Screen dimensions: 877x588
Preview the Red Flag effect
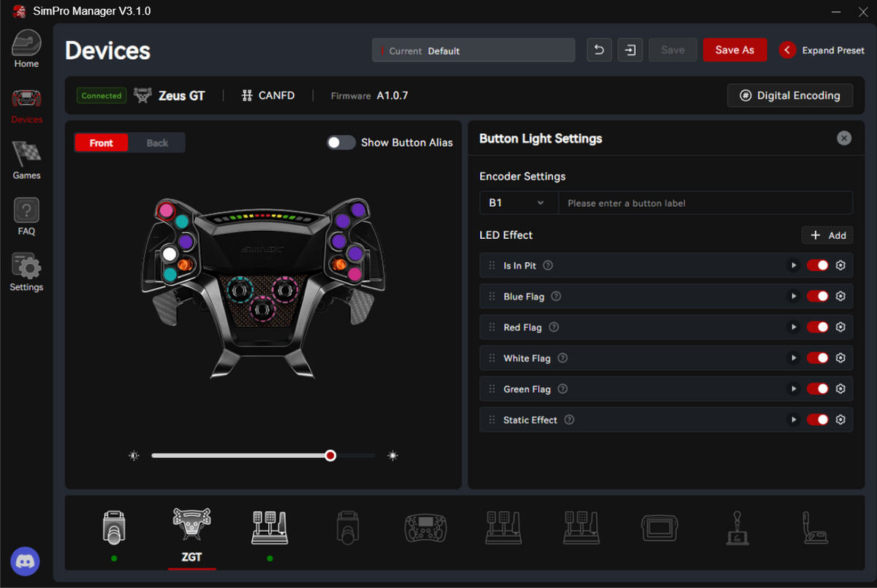point(794,327)
